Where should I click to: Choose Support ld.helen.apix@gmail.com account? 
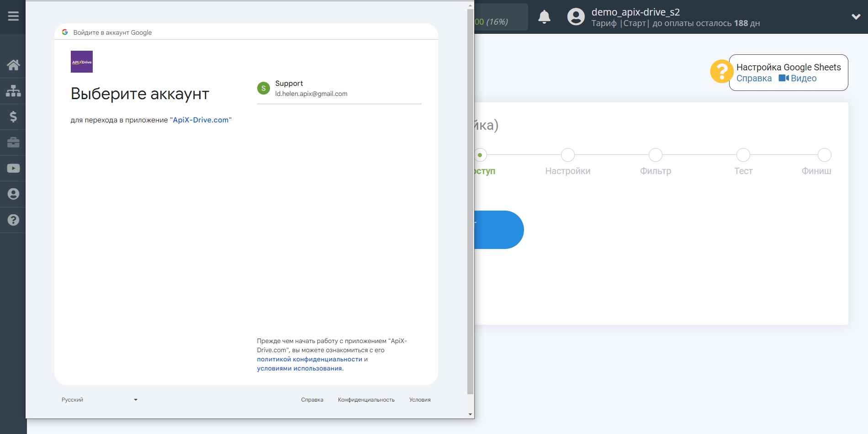(x=339, y=89)
